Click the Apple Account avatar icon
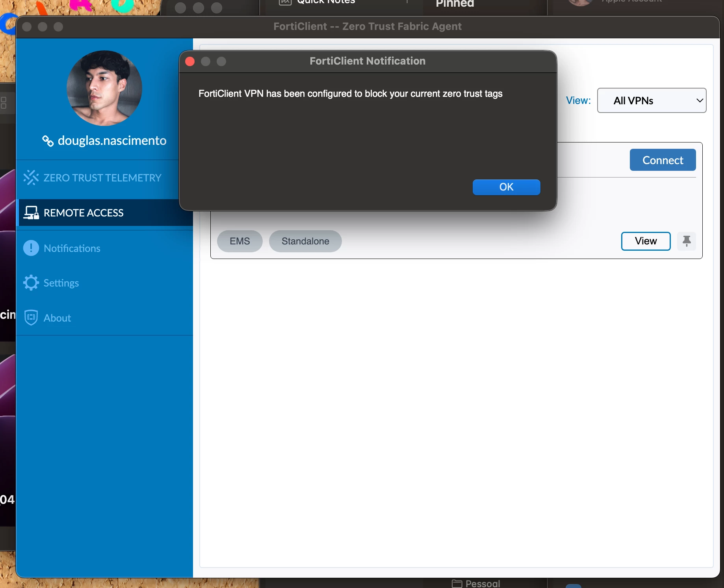Viewport: 724px width, 588px height. [x=580, y=3]
